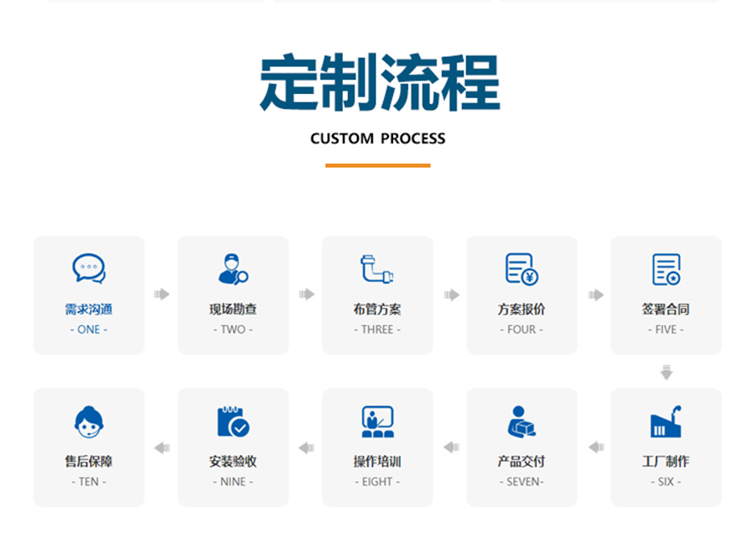
Task: Click the contract document icon for 签署合同
Action: [666, 269]
